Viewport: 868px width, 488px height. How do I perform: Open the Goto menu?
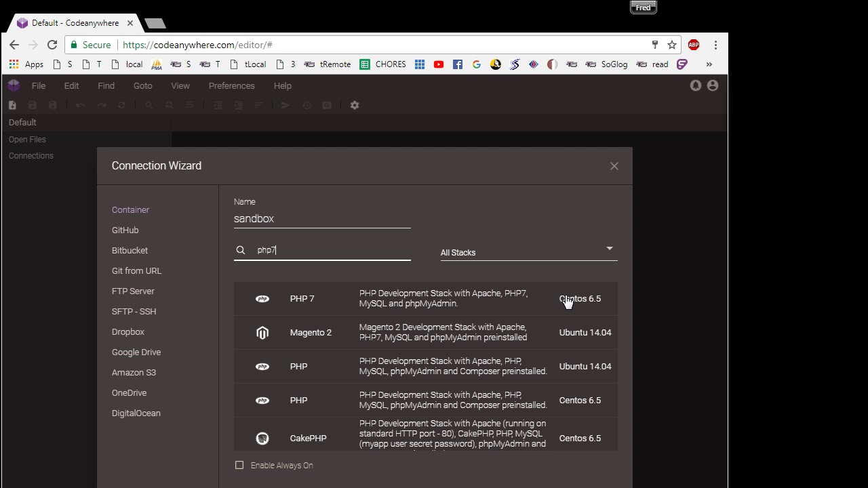coord(142,86)
